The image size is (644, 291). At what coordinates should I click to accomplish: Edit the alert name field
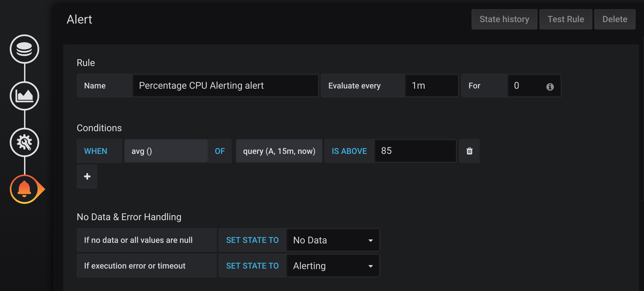pyautogui.click(x=225, y=85)
